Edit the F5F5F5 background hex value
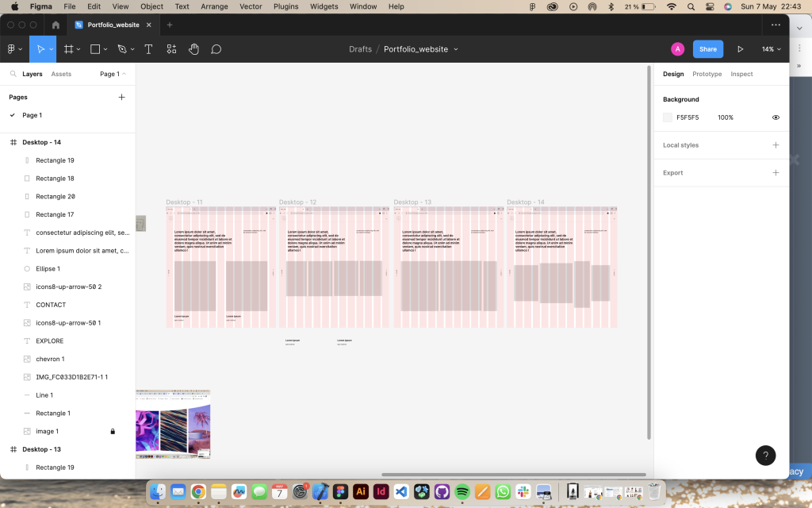Image resolution: width=812 pixels, height=508 pixels. click(688, 117)
